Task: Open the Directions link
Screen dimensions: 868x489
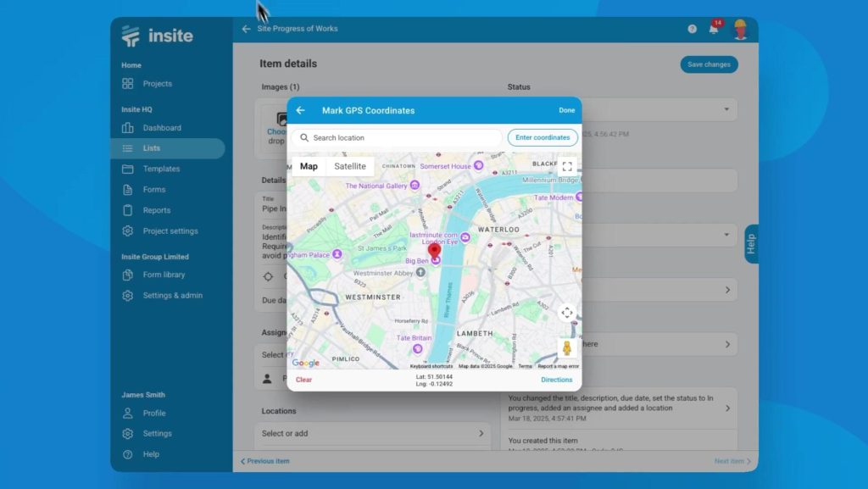Action: [556, 380]
